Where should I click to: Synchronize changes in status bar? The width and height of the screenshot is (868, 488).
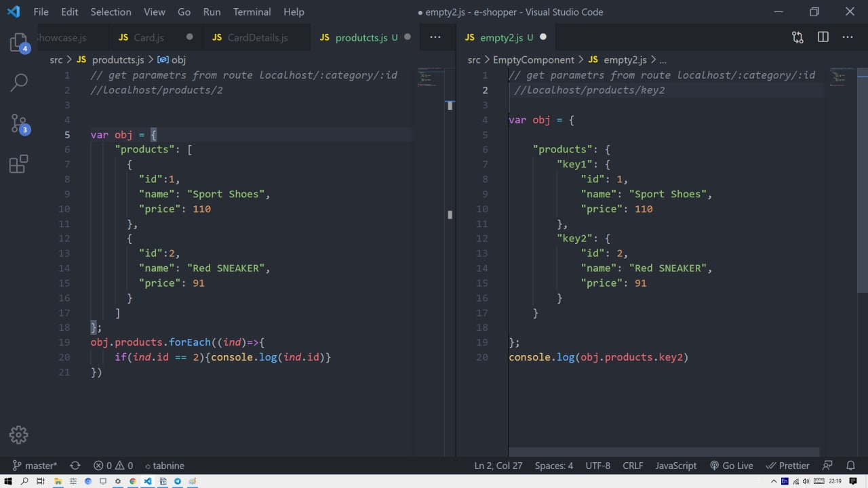pyautogui.click(x=75, y=466)
